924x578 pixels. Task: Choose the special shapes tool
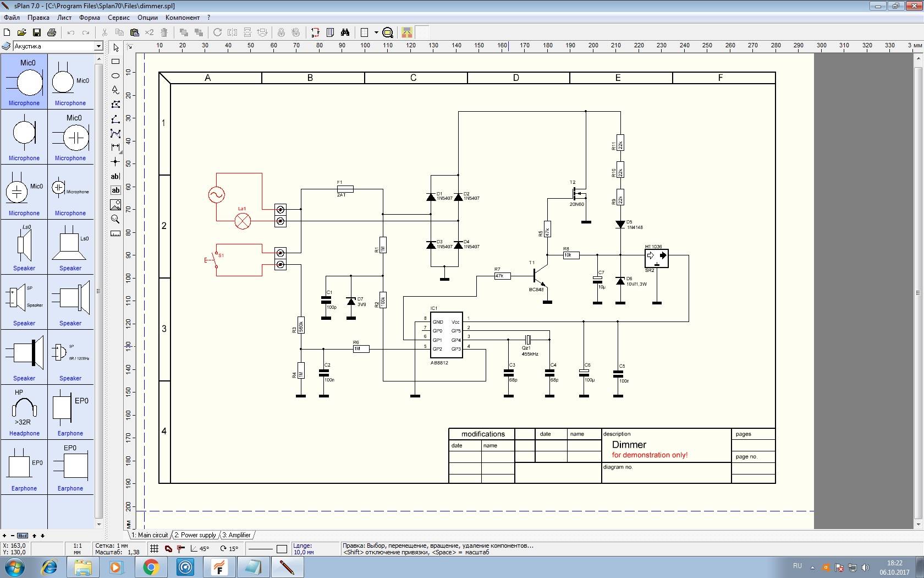point(116,90)
